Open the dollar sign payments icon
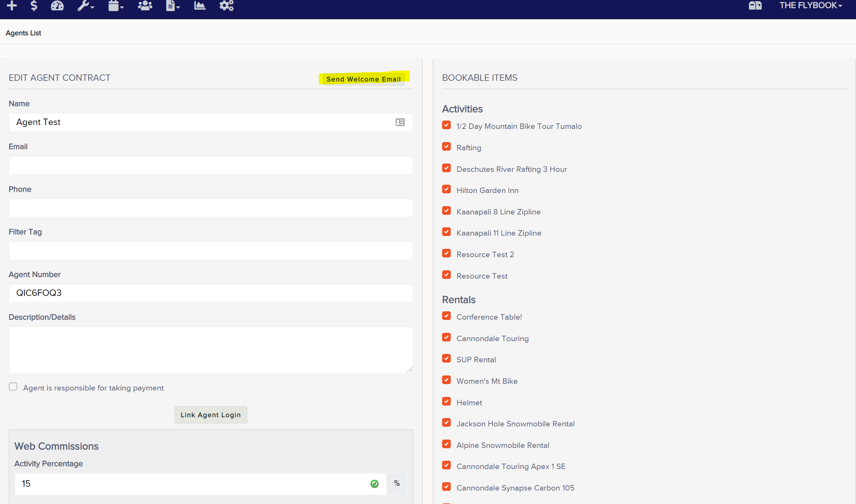Viewport: 856px width, 504px height. (34, 5)
